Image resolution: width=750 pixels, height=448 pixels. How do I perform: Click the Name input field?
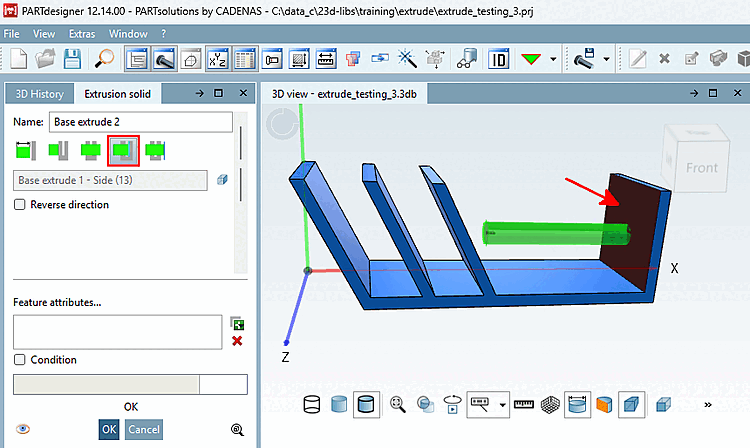[x=141, y=122]
